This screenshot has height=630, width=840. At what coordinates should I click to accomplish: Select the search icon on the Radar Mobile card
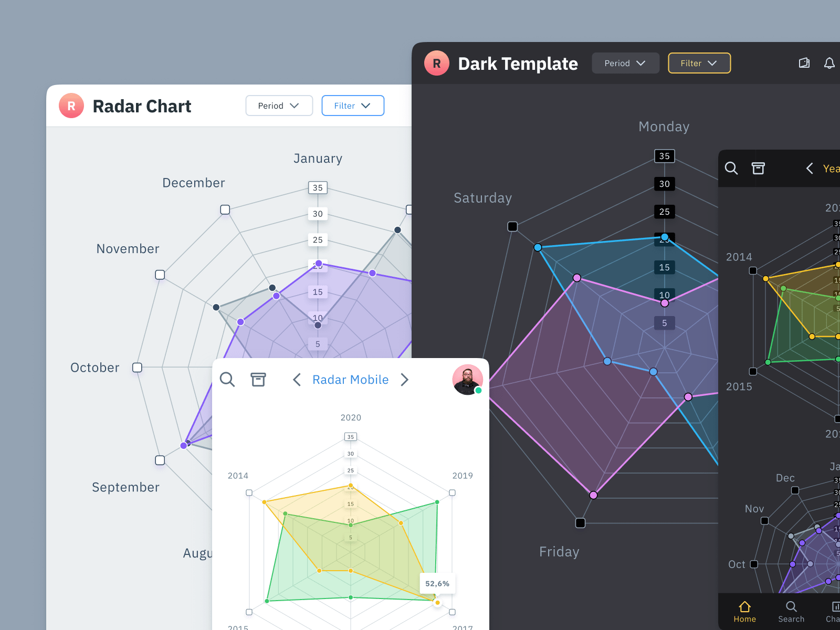pyautogui.click(x=227, y=379)
